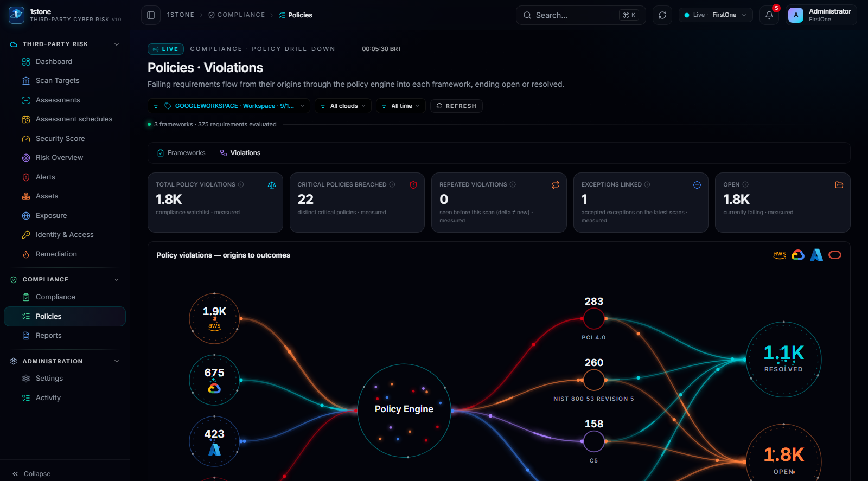868x481 pixels.
Task: Open Compliance sidebar item
Action: pos(65,297)
